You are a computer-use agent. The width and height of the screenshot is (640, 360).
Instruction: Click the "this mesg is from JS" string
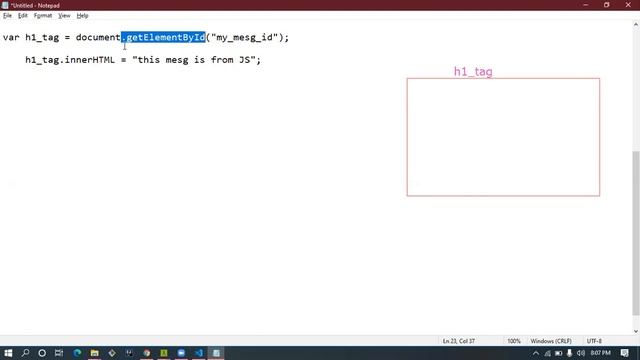click(193, 60)
